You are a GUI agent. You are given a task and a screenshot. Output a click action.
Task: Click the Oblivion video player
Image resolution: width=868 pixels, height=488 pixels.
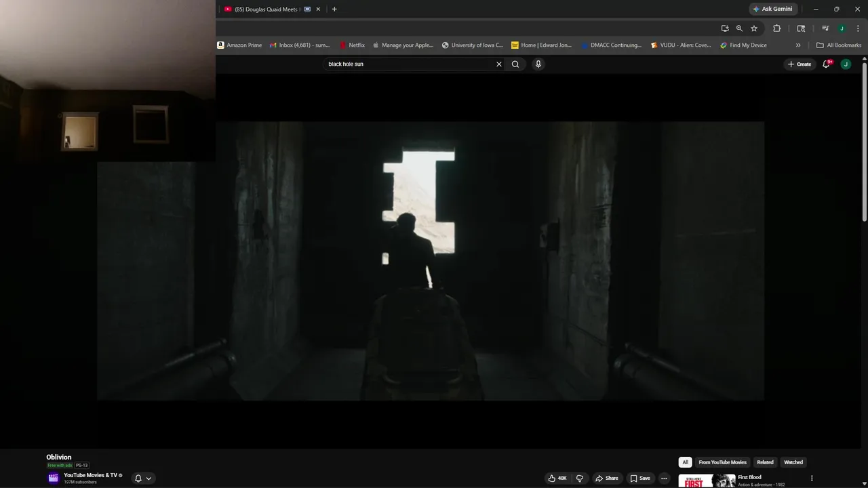pos(431,261)
